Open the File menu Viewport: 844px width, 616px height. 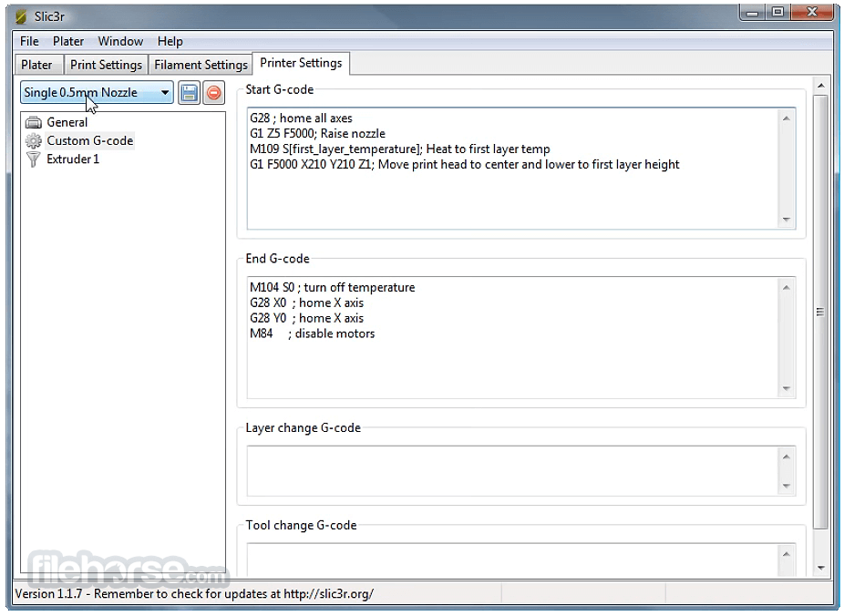[x=29, y=41]
